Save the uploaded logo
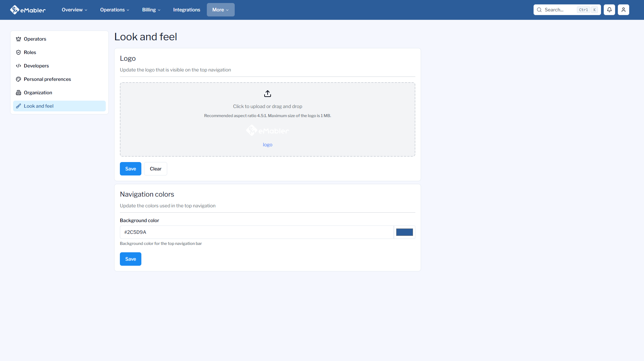644x361 pixels. click(x=130, y=169)
